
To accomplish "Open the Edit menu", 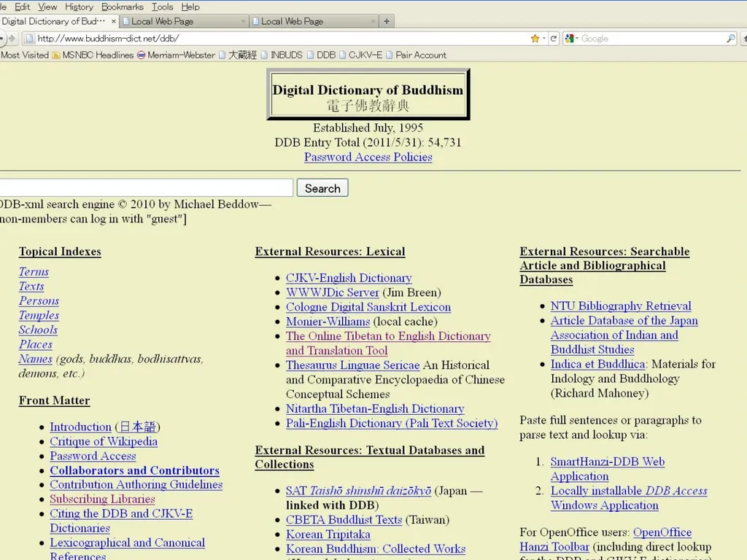I will click(x=22, y=7).
